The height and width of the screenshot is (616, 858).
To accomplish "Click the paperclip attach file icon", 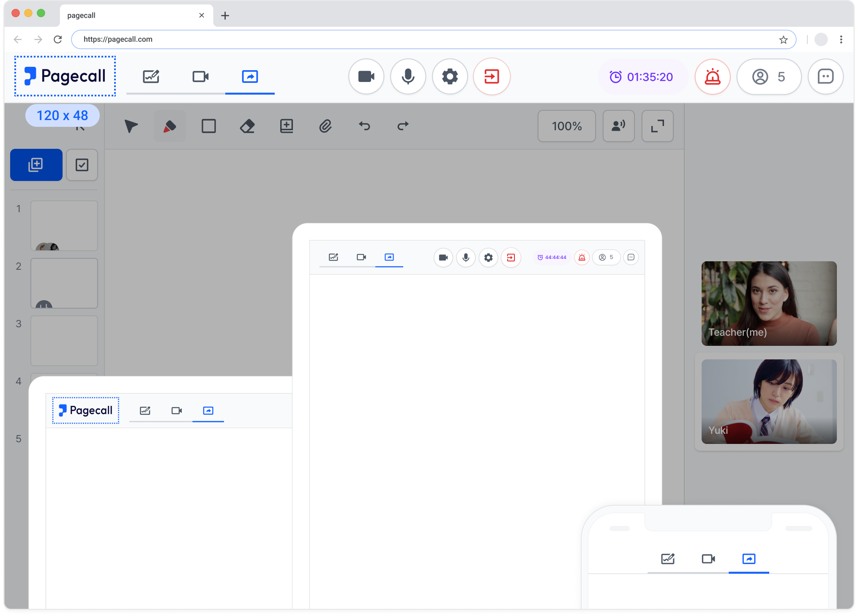I will pyautogui.click(x=325, y=126).
